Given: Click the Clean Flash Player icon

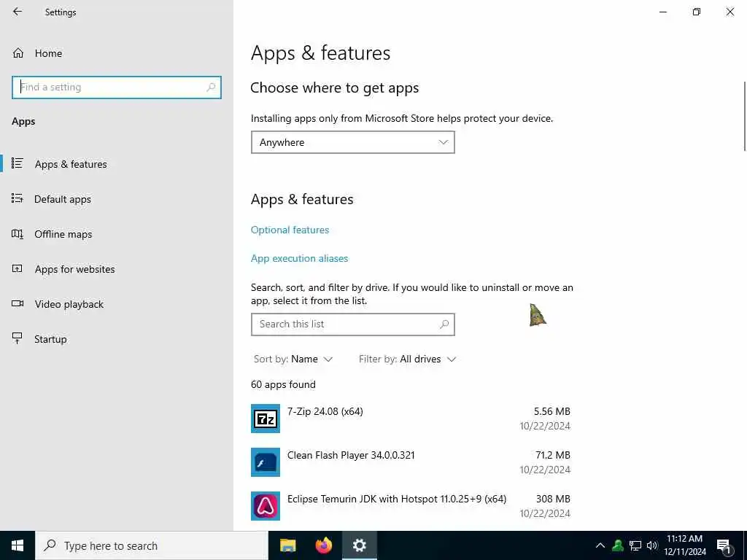Looking at the screenshot, I should point(266,462).
